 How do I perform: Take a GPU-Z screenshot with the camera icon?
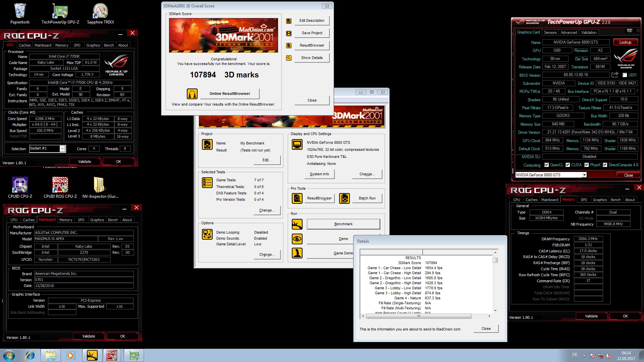(630, 31)
